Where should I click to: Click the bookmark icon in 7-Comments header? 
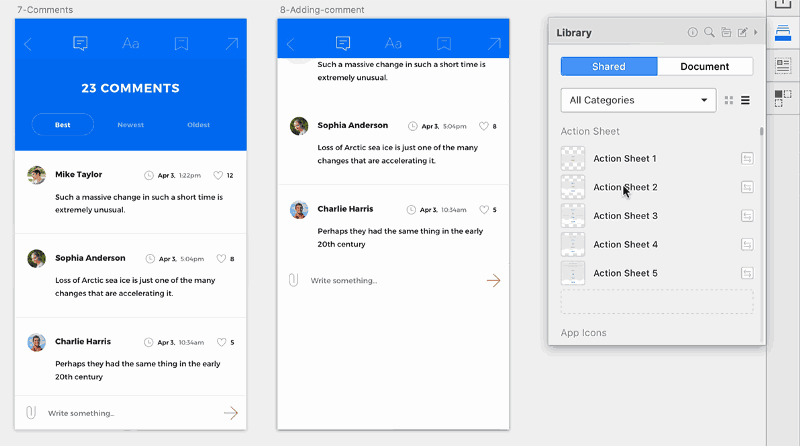(x=181, y=44)
